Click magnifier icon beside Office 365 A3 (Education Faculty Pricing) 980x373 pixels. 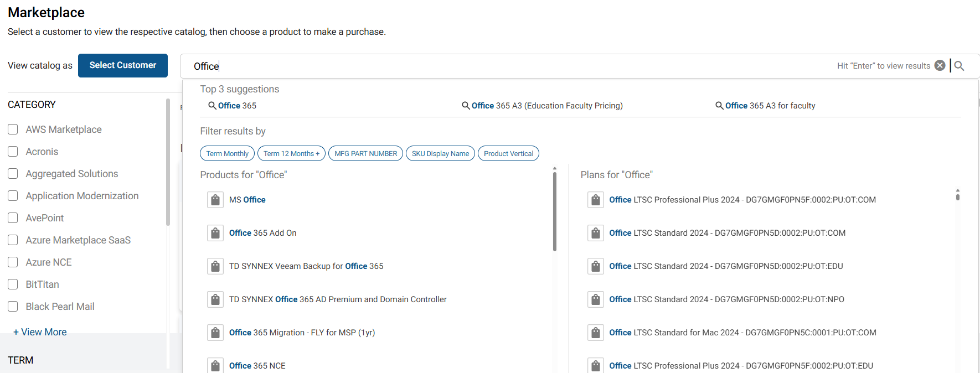tap(466, 106)
